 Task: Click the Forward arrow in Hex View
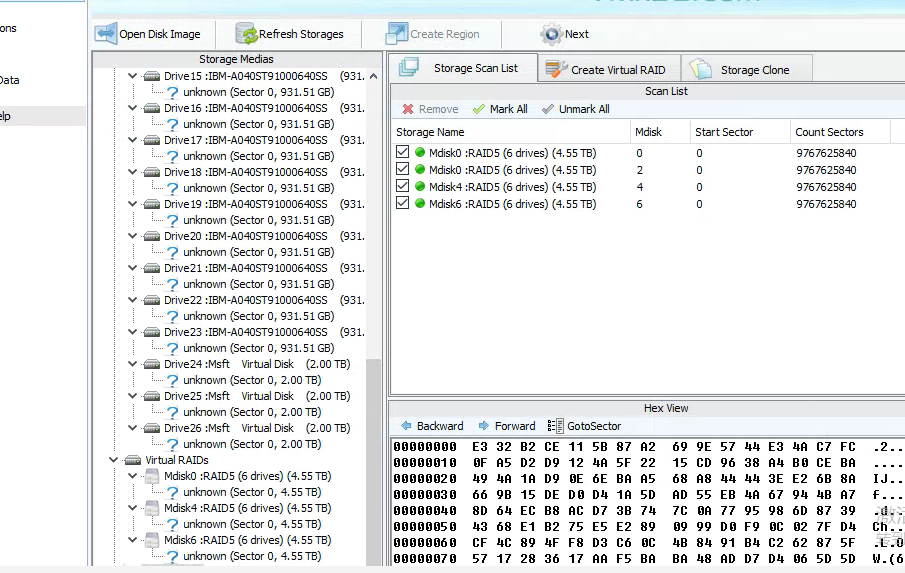(484, 426)
